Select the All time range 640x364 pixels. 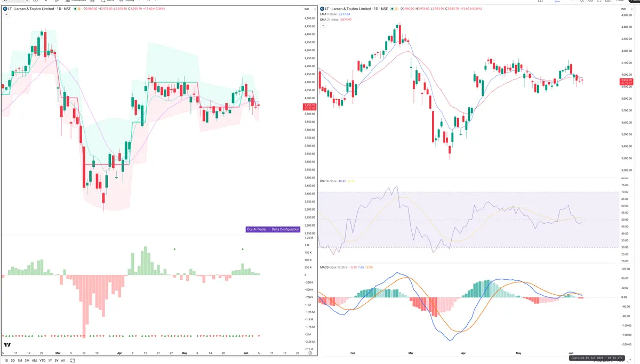[x=63, y=361]
